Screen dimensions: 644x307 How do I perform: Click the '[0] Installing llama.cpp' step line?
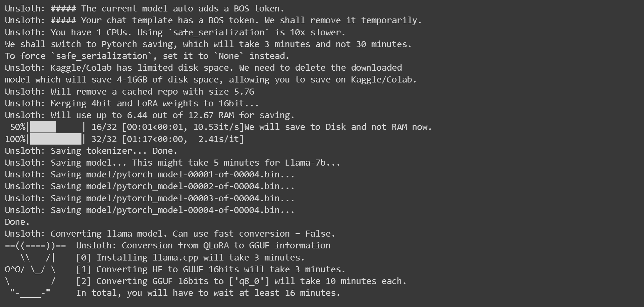tap(190, 258)
